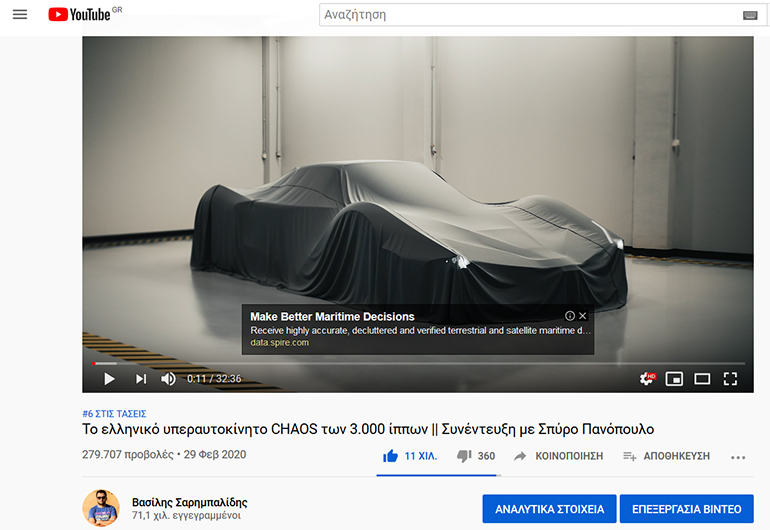This screenshot has height=530, width=770.
Task: Share the video via ΚΟΙΝΟΠΟΙΗΣΗ
Action: point(558,456)
